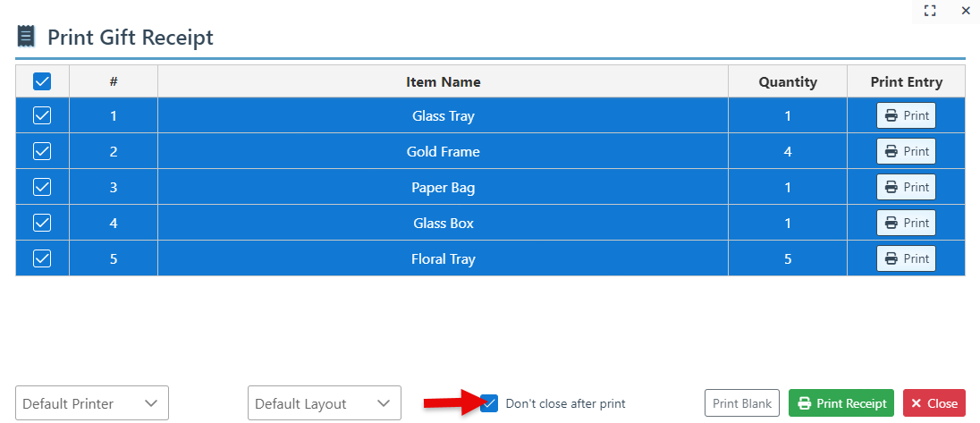This screenshot has width=980, height=423.
Task: Click the Quantity column header
Action: point(788,81)
